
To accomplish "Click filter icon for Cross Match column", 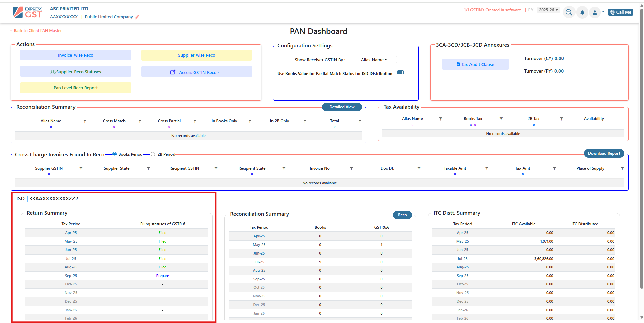I will (x=140, y=121).
